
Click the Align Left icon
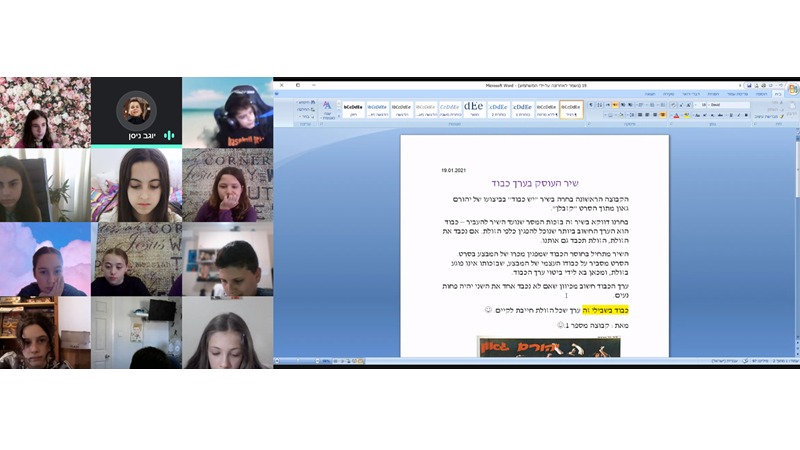click(647, 115)
